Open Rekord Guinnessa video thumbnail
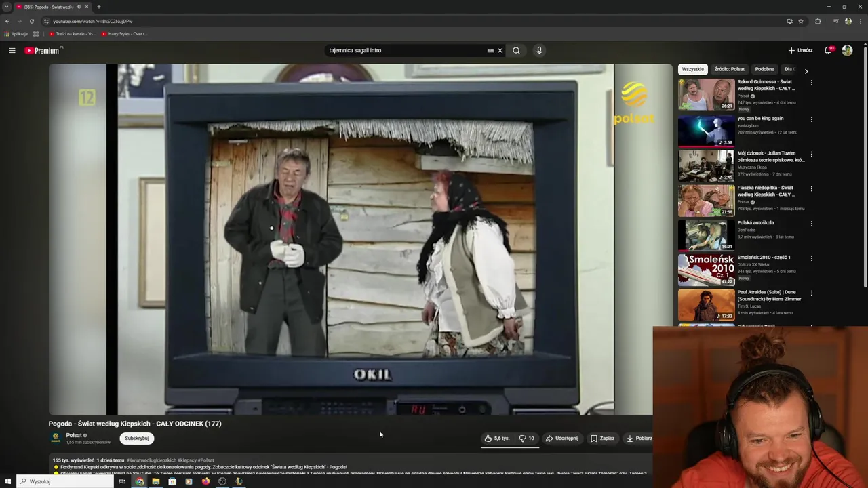This screenshot has height=488, width=868. pos(706,94)
